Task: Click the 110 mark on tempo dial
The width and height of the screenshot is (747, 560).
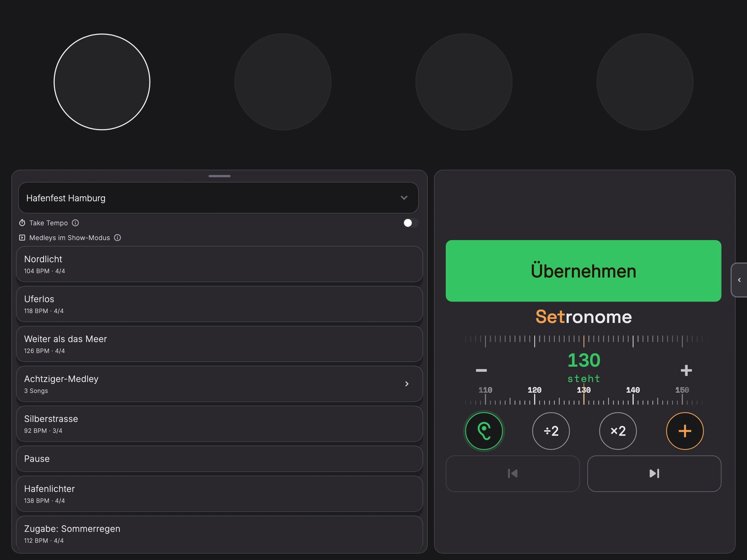Action: 485,390
